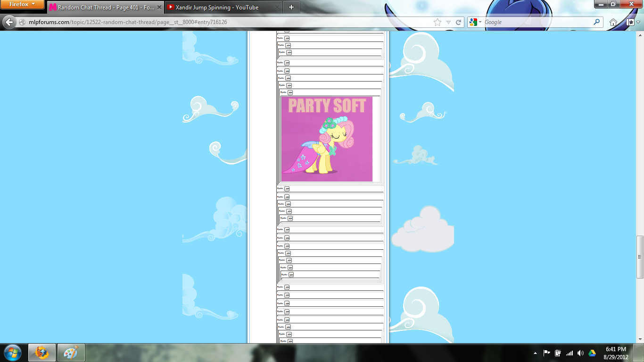Open the Bookmarks toolbar menu button
The image size is (644, 362).
pyautogui.click(x=632, y=22)
